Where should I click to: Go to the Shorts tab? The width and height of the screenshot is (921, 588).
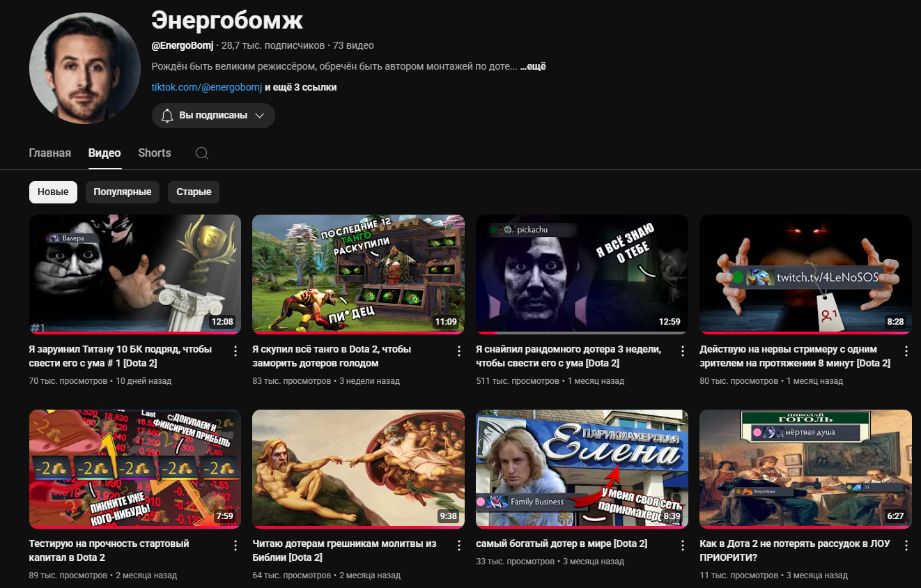[x=155, y=153]
